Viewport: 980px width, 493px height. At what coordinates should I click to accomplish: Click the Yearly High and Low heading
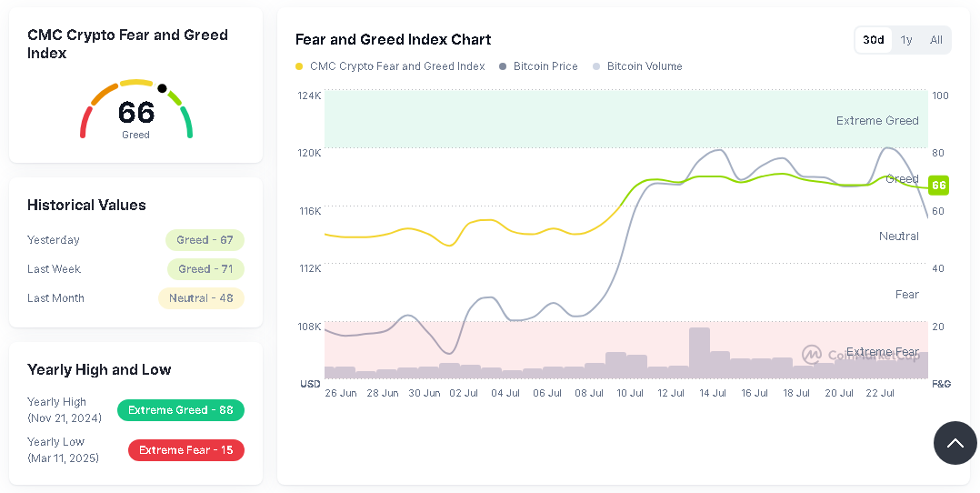point(99,369)
